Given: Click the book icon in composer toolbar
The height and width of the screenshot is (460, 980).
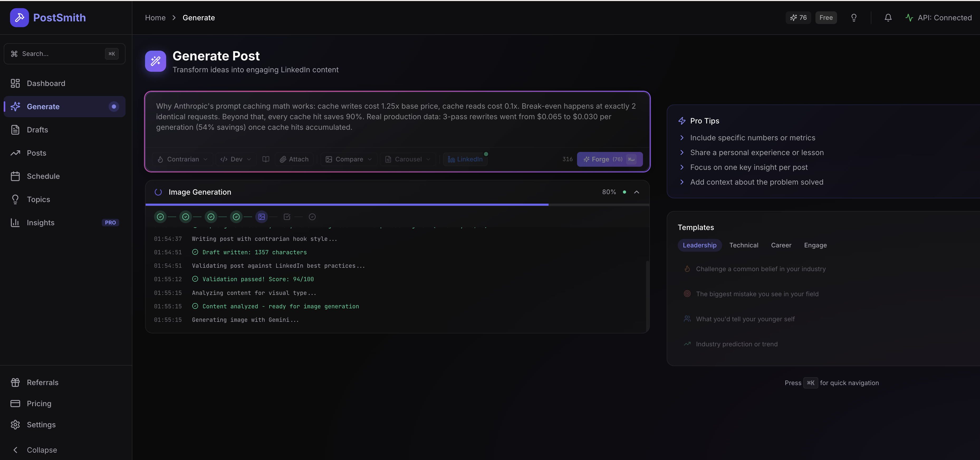Looking at the screenshot, I should pyautogui.click(x=266, y=159).
